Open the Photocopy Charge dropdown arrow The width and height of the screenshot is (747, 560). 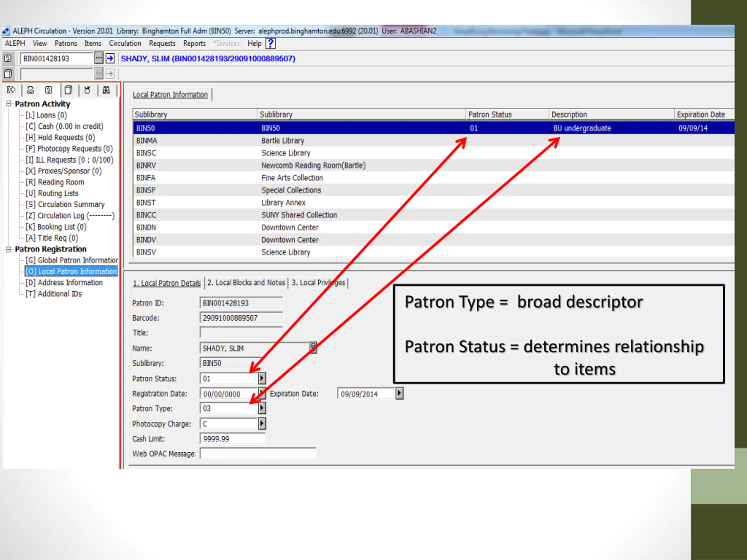(x=262, y=423)
